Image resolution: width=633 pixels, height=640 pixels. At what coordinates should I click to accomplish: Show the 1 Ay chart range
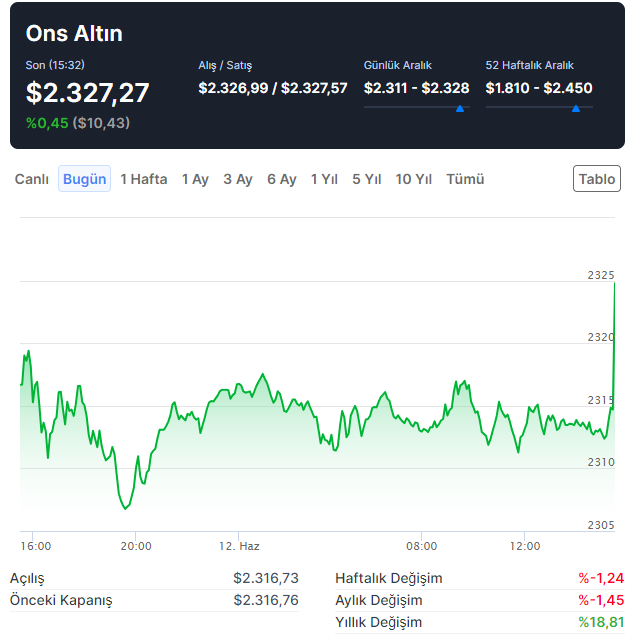pyautogui.click(x=195, y=179)
